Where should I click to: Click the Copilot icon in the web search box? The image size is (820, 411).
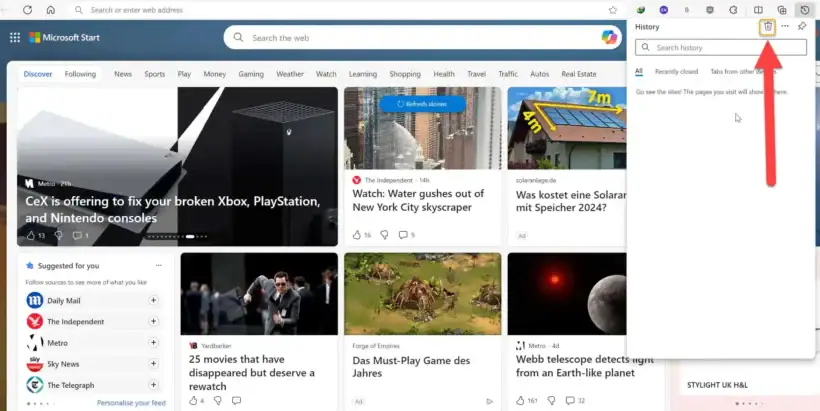point(609,38)
